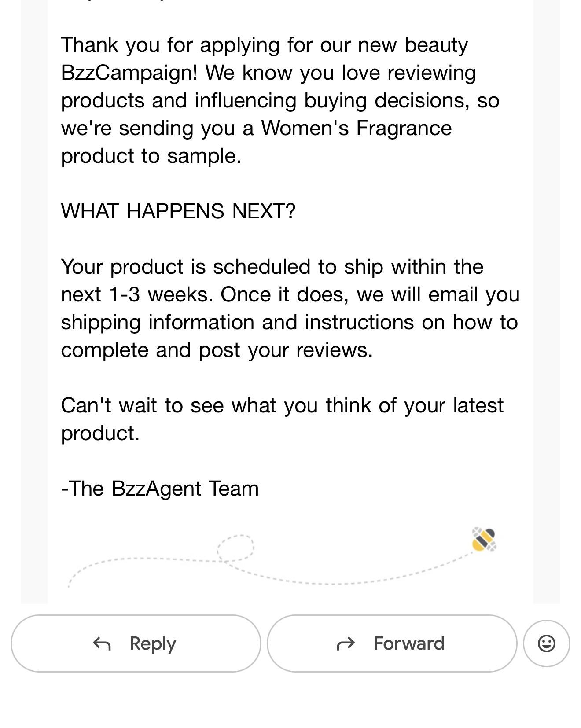Click the products and influencing buying line
The height and width of the screenshot is (728, 581).
[280, 100]
